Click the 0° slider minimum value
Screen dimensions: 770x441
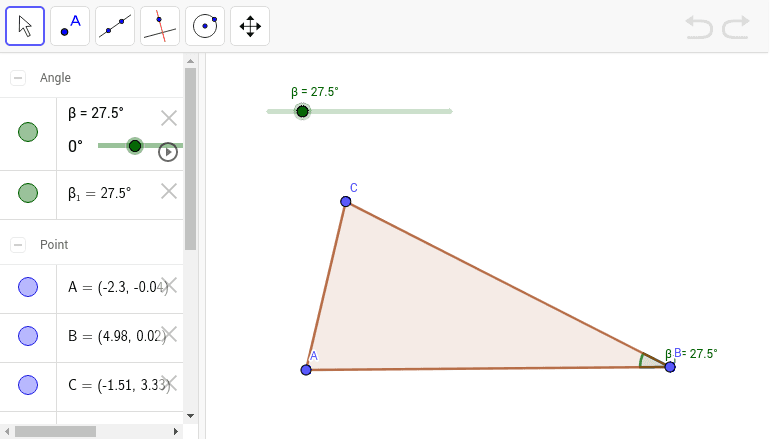pyautogui.click(x=75, y=146)
